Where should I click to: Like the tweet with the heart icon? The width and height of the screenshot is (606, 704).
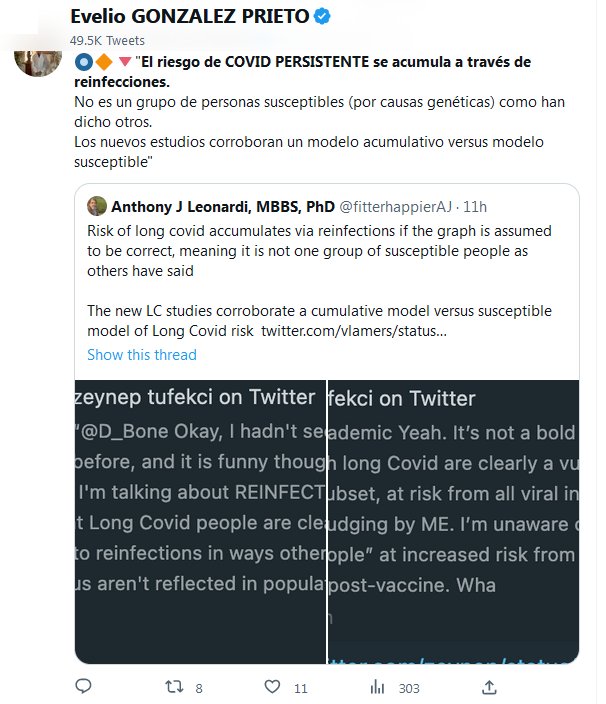click(x=272, y=687)
